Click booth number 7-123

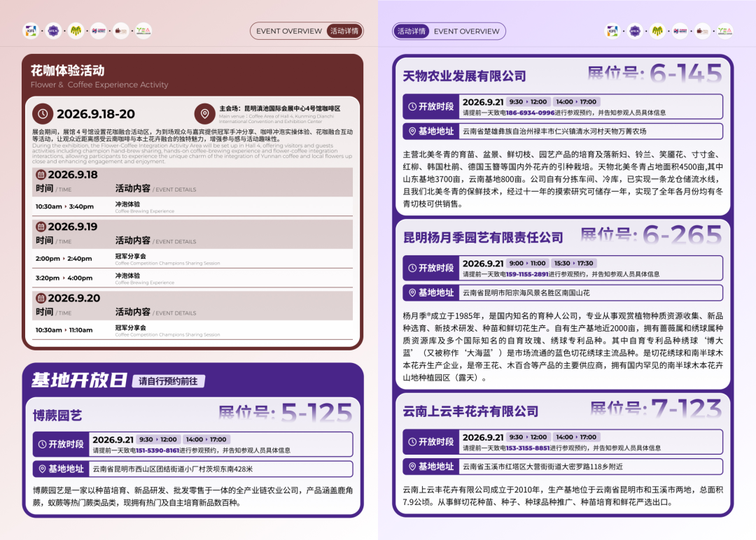(687, 408)
